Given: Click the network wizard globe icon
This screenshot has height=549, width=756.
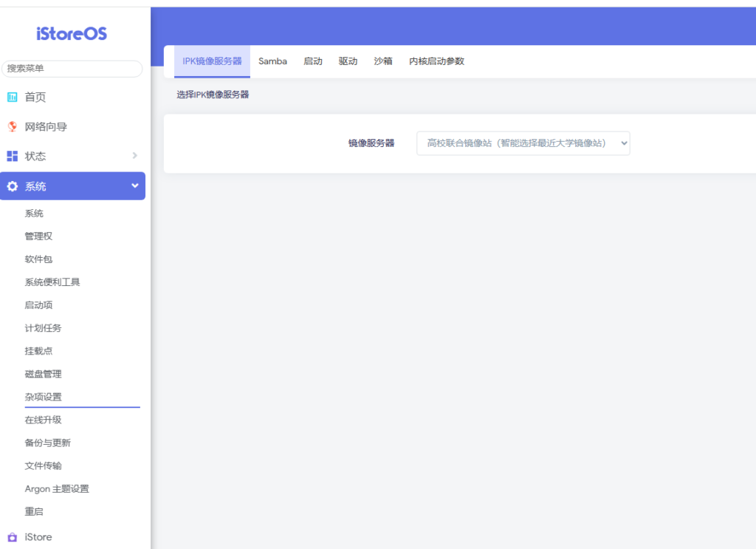Looking at the screenshot, I should coord(12,126).
